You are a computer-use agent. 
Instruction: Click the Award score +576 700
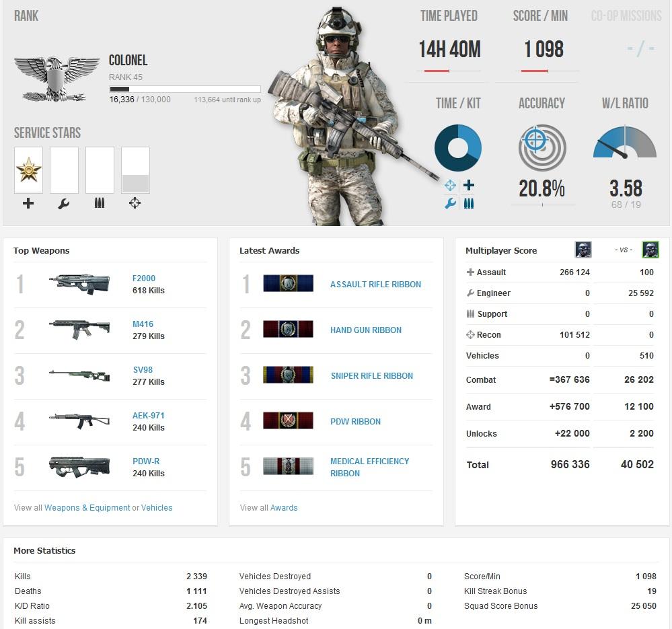(x=569, y=406)
